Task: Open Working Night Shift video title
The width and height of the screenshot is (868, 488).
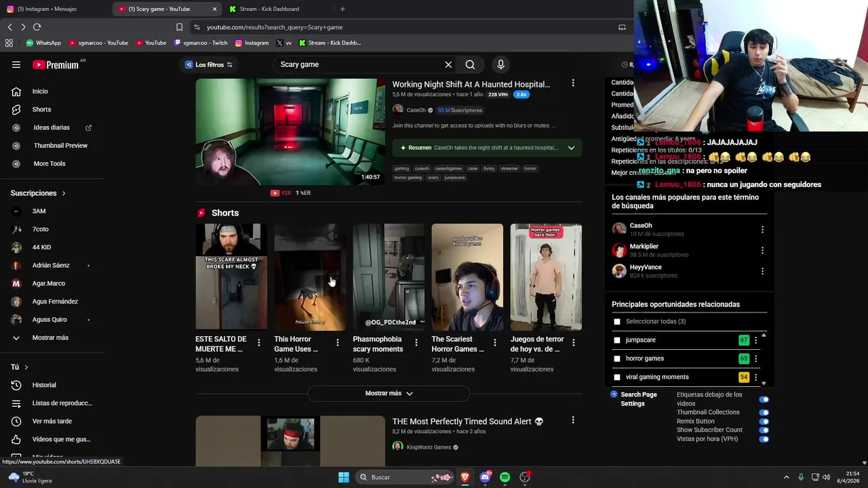Action: coord(471,84)
